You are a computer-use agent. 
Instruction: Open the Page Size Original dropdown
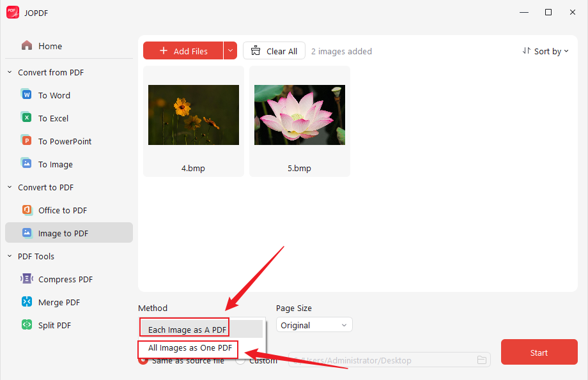click(x=314, y=324)
